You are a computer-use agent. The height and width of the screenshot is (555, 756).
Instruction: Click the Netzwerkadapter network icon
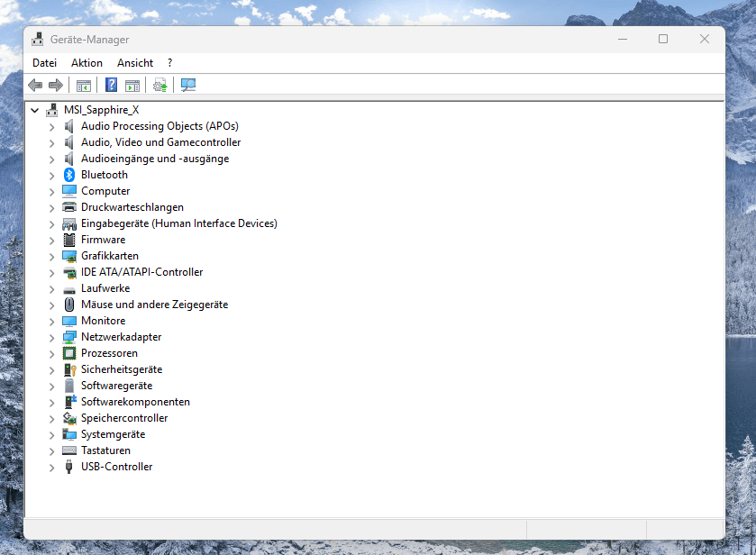(69, 337)
